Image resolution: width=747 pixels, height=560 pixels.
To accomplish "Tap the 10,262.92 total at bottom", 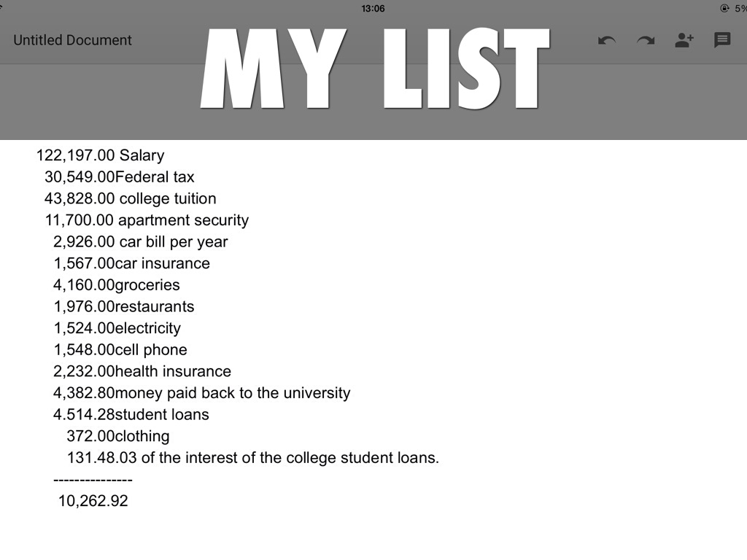I will point(93,501).
